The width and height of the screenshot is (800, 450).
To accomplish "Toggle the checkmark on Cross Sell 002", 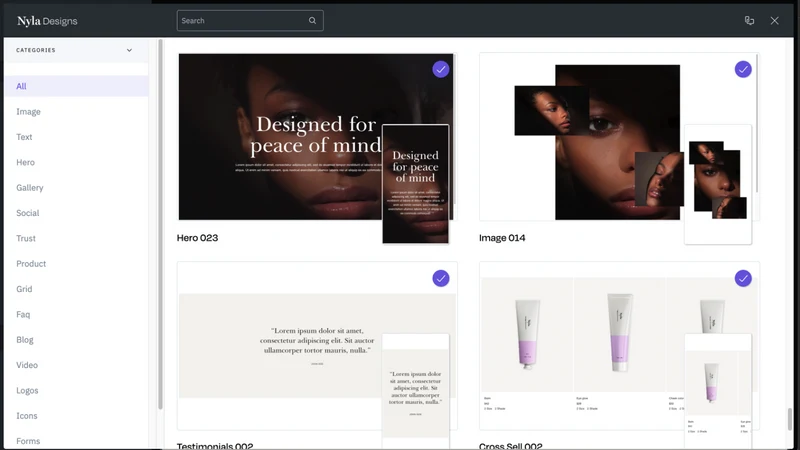I will [743, 279].
